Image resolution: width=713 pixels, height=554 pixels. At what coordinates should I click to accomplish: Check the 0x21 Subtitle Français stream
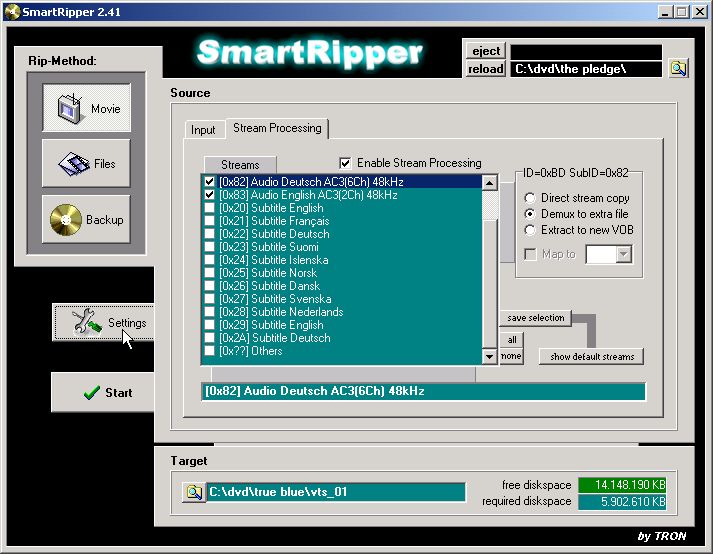pyautogui.click(x=209, y=221)
